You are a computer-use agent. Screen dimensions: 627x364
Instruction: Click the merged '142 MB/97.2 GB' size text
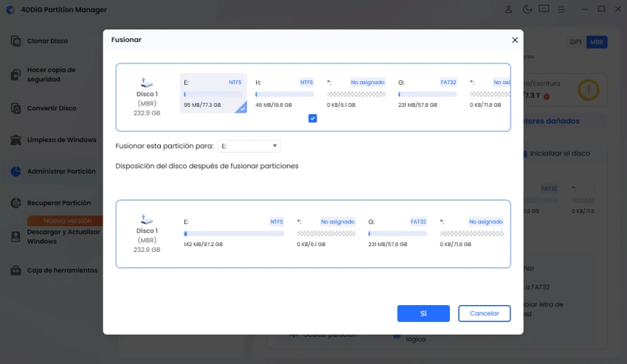pyautogui.click(x=203, y=244)
